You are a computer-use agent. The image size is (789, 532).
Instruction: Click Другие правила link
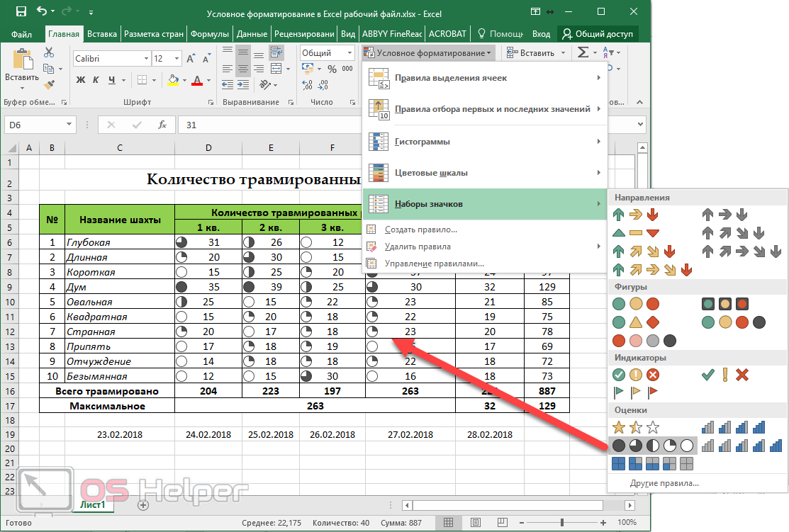point(664,483)
